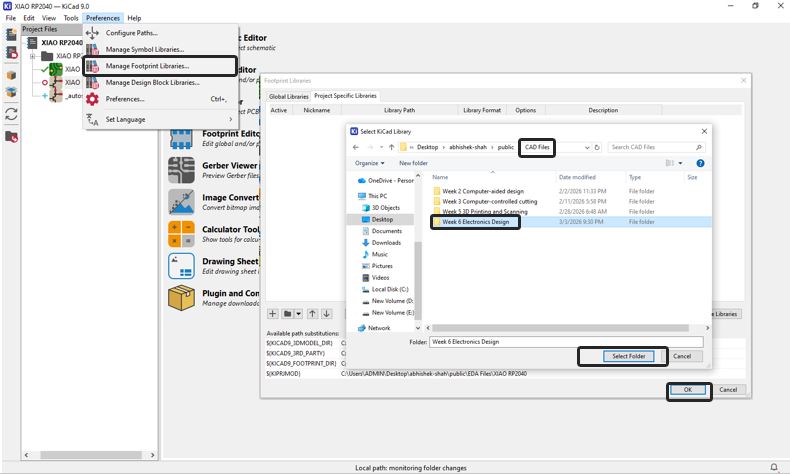Switch to Global Libraries tab

pos(288,96)
